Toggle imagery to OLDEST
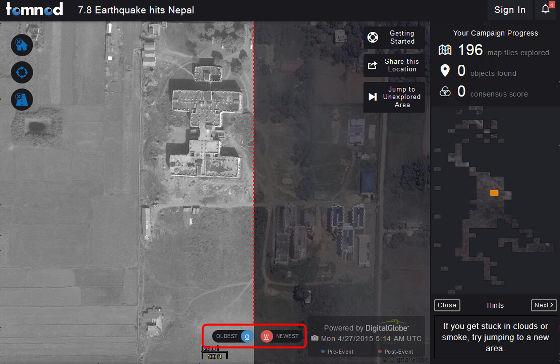 point(232,336)
